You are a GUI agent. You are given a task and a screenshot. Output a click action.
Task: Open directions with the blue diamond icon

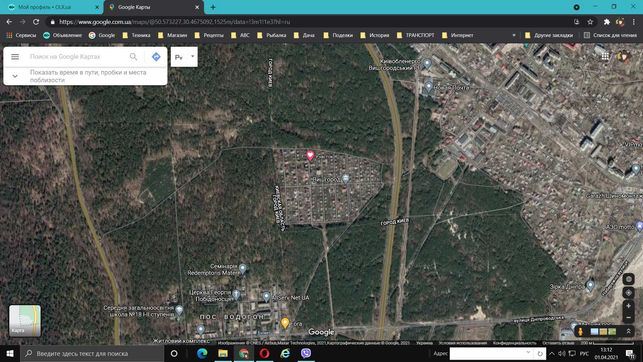(x=156, y=57)
